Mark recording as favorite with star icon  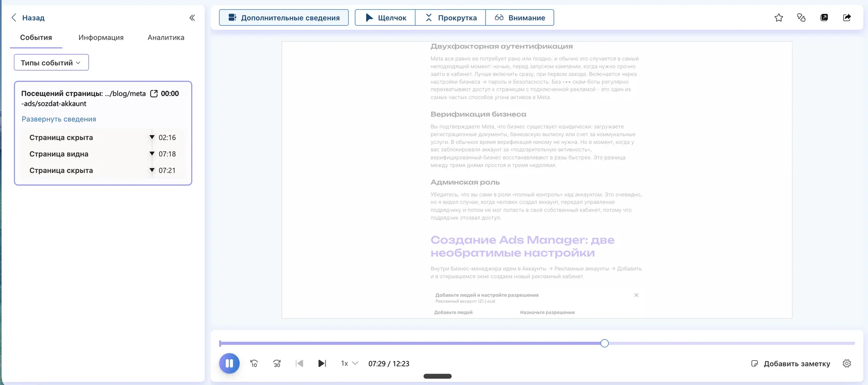click(x=779, y=18)
